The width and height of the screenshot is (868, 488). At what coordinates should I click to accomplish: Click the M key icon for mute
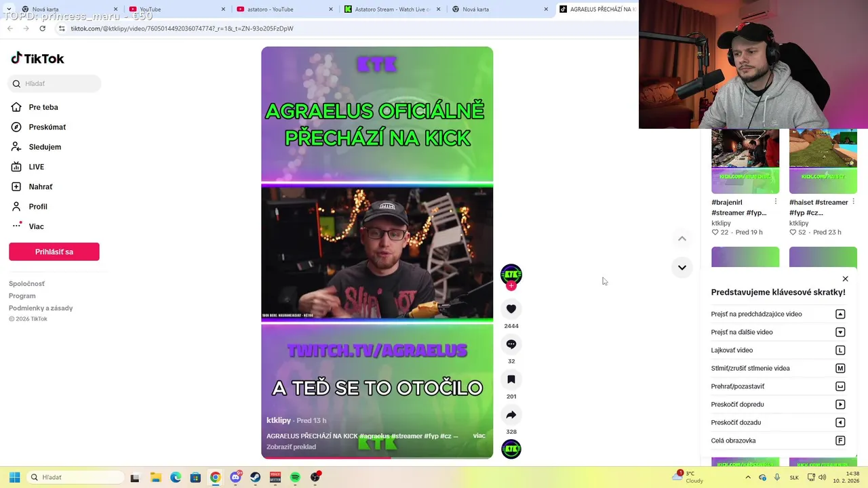tap(840, 368)
